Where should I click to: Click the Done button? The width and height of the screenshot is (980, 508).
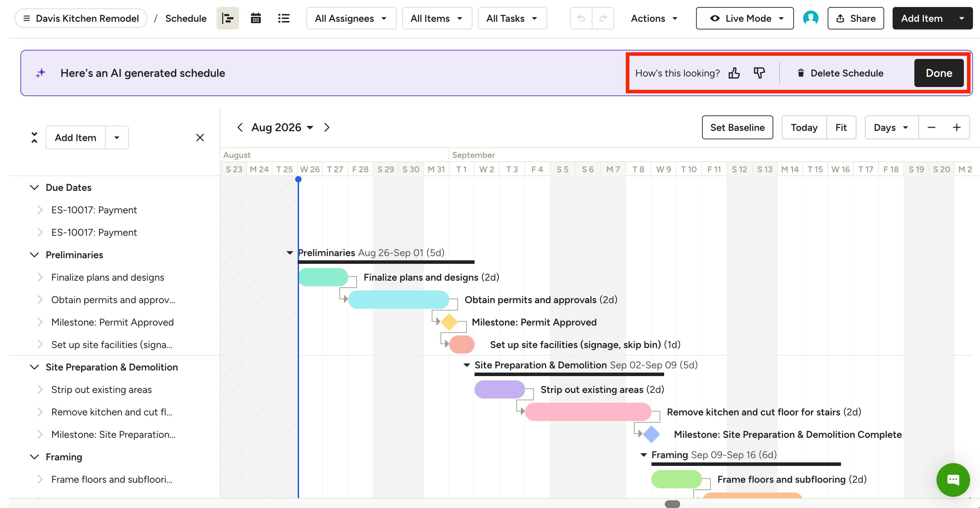[939, 73]
